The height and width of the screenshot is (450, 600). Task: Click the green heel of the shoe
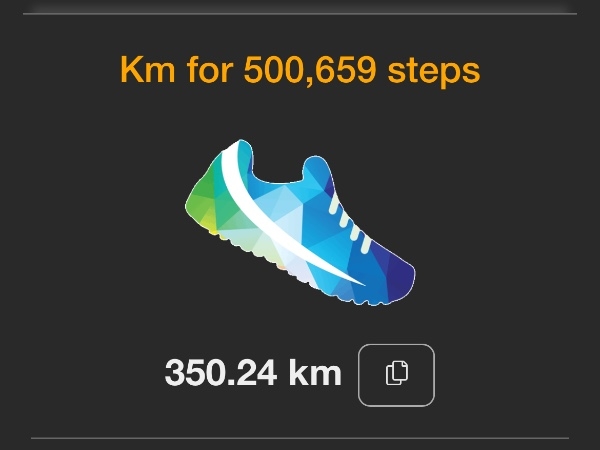[x=201, y=203]
